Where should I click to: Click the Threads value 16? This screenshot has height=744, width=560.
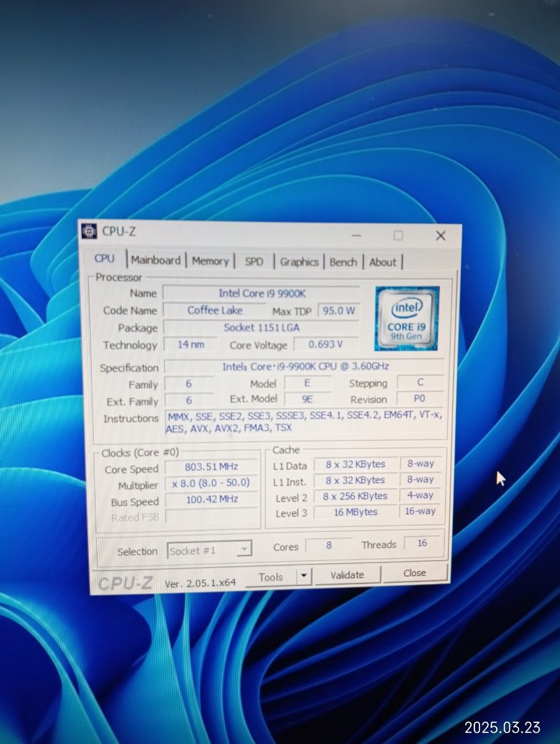click(x=422, y=543)
